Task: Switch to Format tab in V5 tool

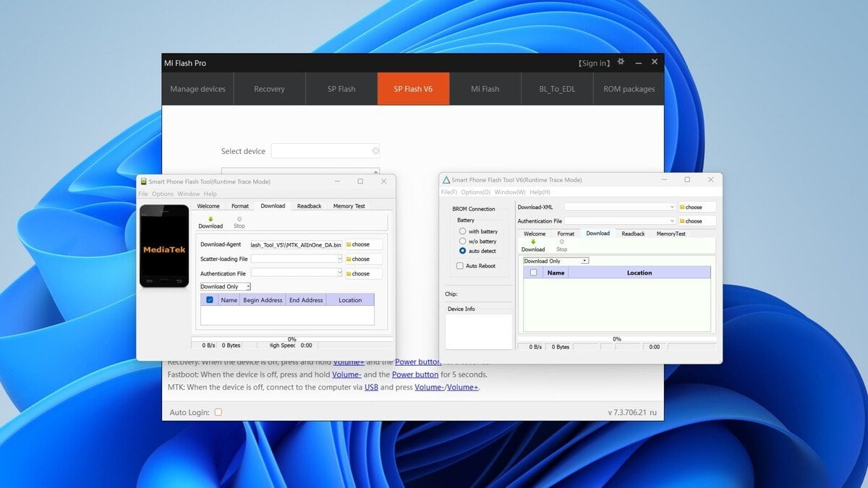Action: point(240,206)
